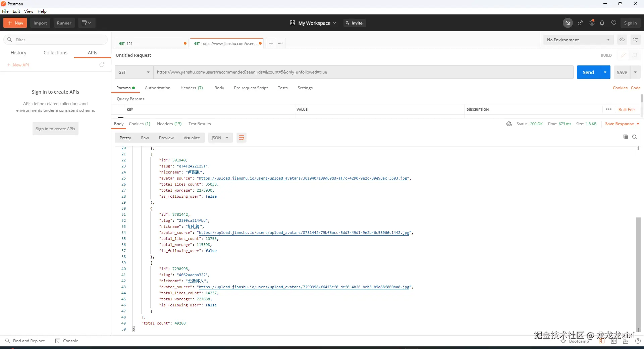Screen dimensions: 644x349
Task: Switch to the GET 121 request tab
Action: 151,43
